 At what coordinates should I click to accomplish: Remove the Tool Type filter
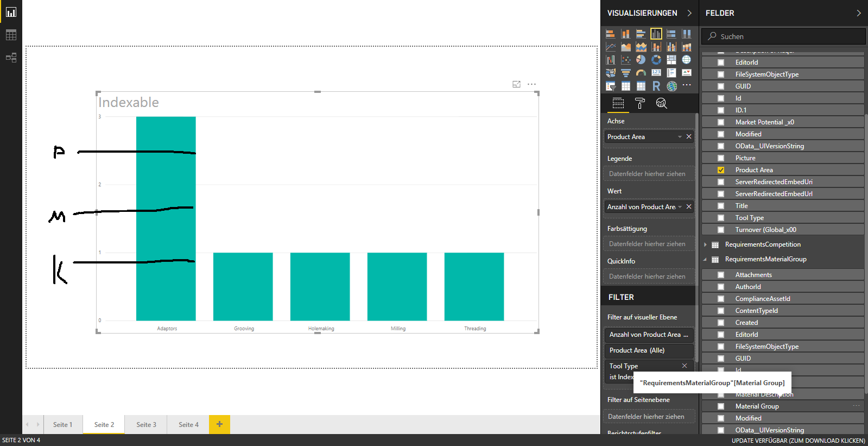click(x=685, y=366)
